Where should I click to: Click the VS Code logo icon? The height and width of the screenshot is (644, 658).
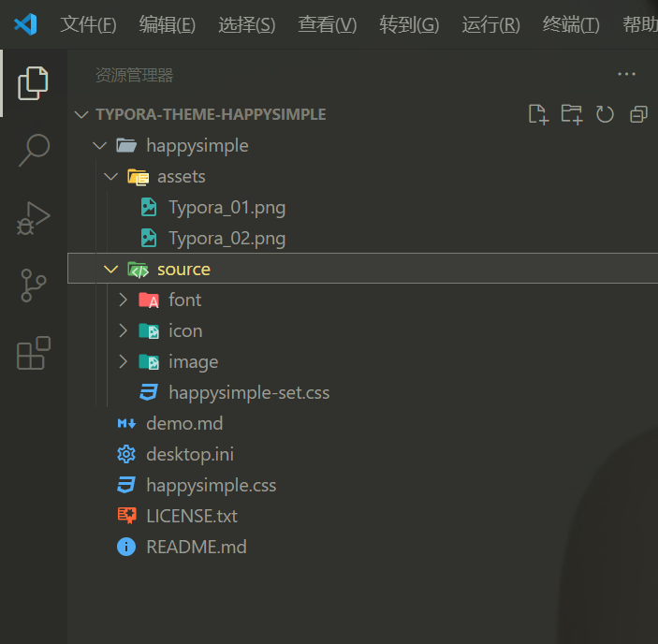25,24
